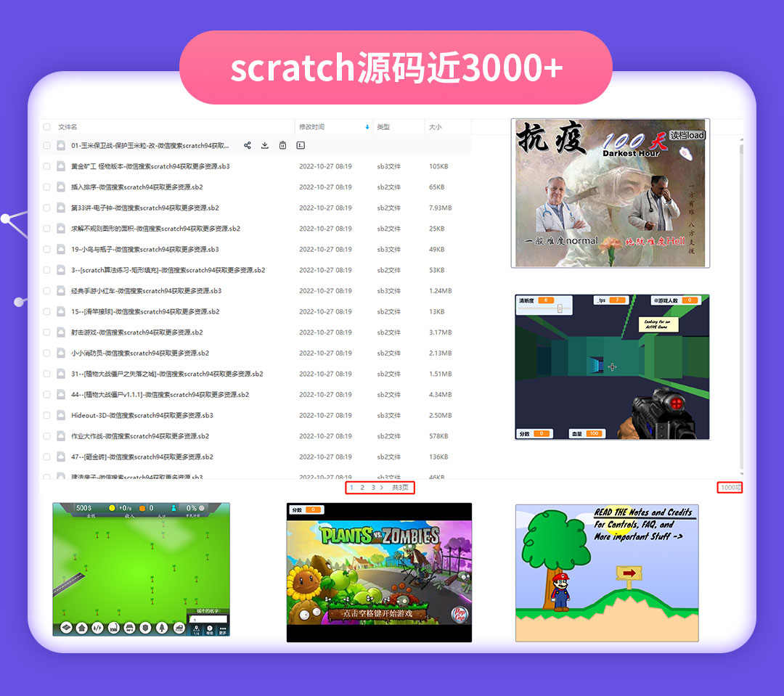Check the box for 3--[scratch算法练习-矩形填充] file
This screenshot has height=696, width=784.
tap(46, 270)
